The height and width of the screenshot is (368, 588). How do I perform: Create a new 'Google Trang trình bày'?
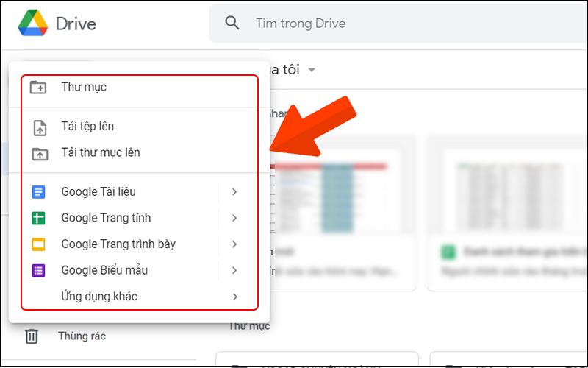[120, 244]
